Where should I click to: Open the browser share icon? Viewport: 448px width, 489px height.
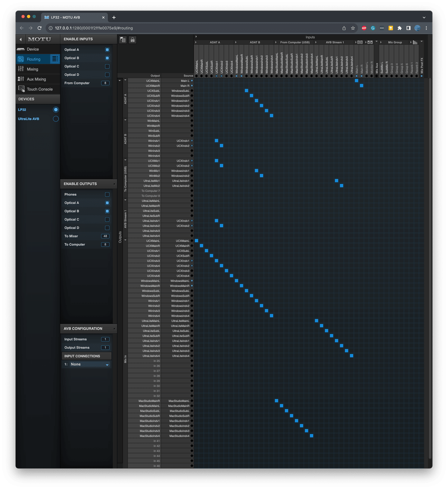pyautogui.click(x=344, y=28)
